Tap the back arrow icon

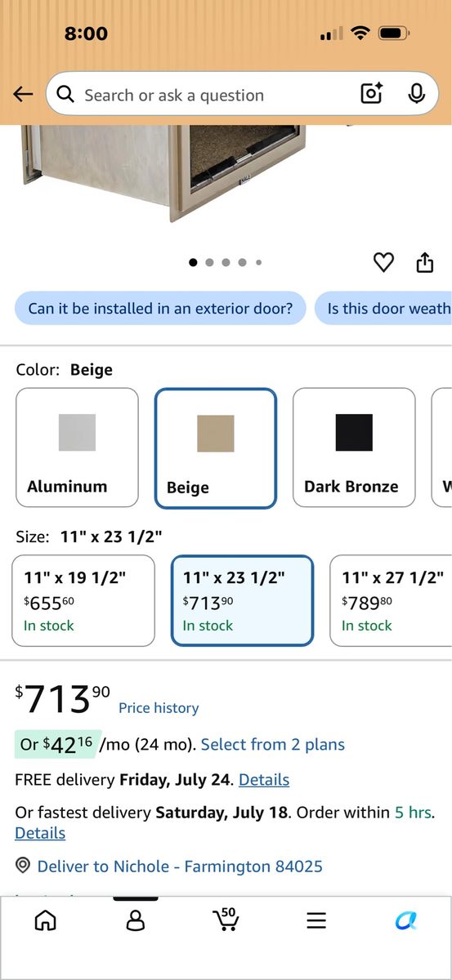pyautogui.click(x=23, y=95)
